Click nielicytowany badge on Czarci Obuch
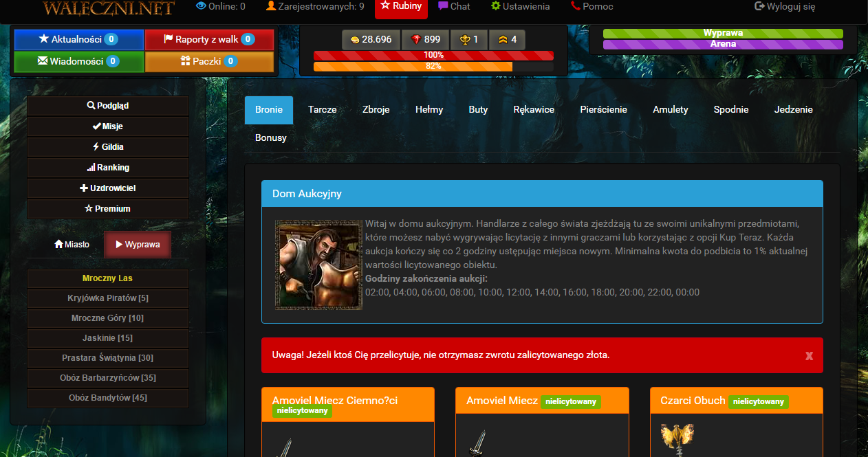Viewport: 868px width, 457px height. [x=759, y=401]
